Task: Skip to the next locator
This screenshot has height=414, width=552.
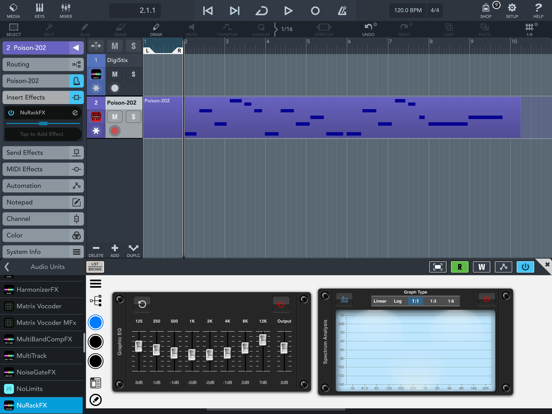Action: pyautogui.click(x=234, y=11)
